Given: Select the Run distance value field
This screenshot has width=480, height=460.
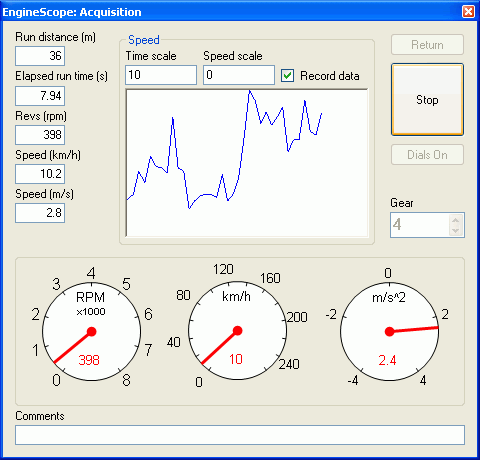Looking at the screenshot, I should [x=40, y=56].
